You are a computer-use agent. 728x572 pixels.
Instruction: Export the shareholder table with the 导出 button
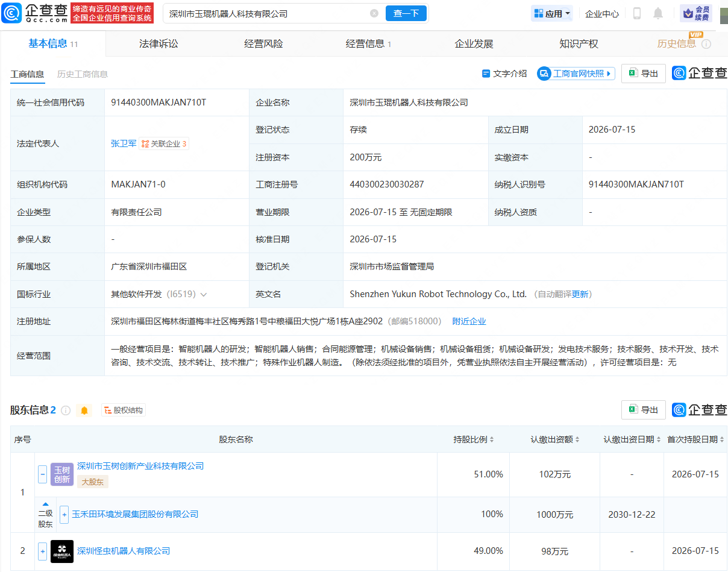click(644, 410)
